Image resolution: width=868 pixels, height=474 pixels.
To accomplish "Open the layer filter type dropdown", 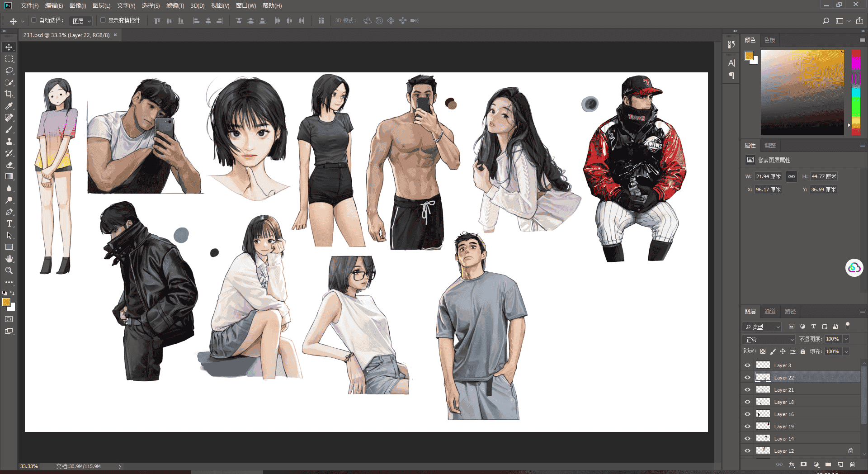I will tap(762, 327).
